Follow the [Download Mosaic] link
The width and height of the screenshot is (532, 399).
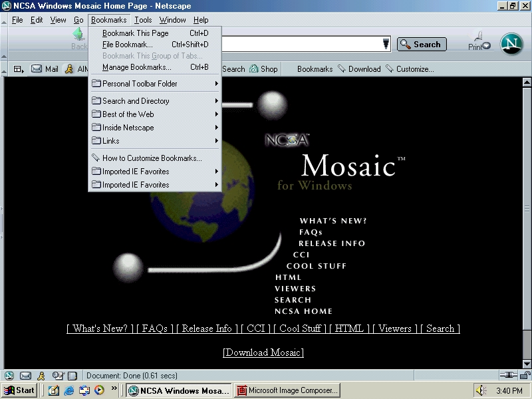[263, 352]
